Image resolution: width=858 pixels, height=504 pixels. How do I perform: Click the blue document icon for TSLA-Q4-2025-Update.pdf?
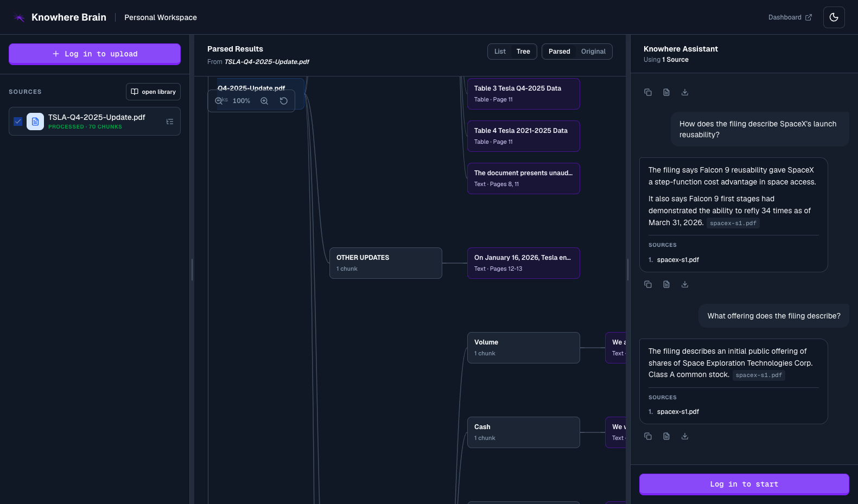tap(35, 122)
